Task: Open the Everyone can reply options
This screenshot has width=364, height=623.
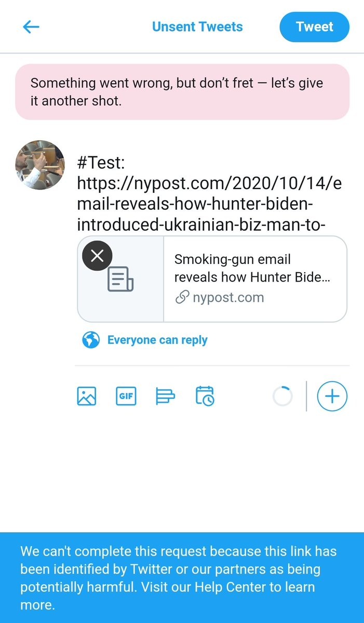Action: pyautogui.click(x=157, y=340)
